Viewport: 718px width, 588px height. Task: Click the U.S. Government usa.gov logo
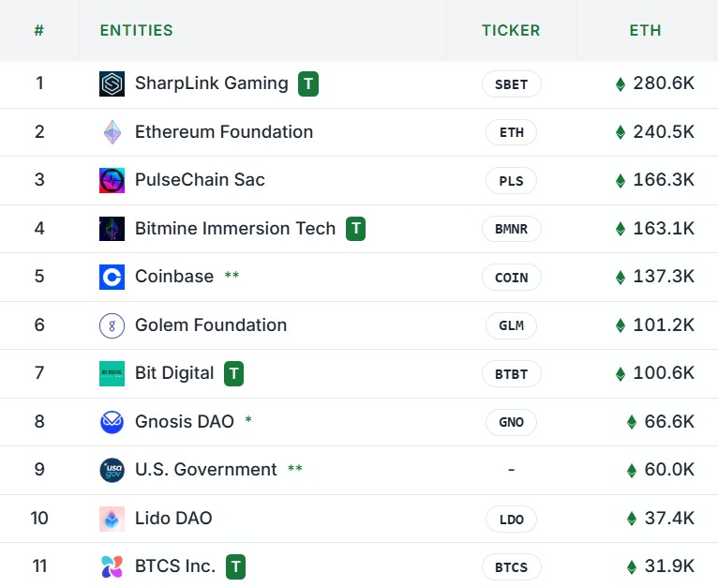(x=112, y=470)
